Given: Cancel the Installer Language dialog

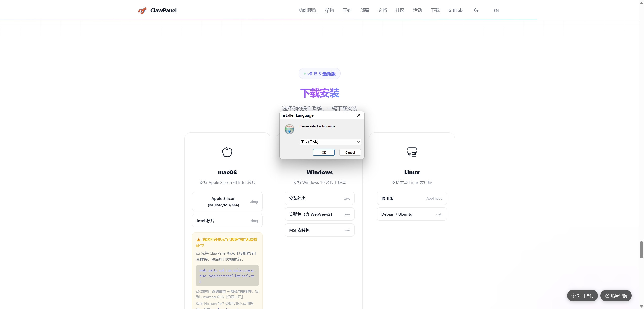Looking at the screenshot, I should (x=350, y=152).
